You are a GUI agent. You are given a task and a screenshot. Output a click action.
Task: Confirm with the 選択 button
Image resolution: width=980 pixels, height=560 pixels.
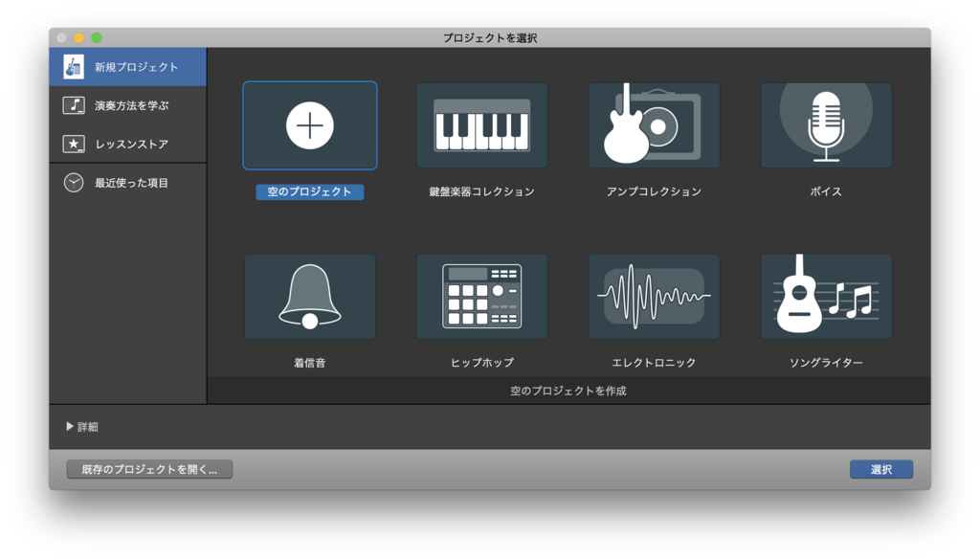[x=881, y=469]
